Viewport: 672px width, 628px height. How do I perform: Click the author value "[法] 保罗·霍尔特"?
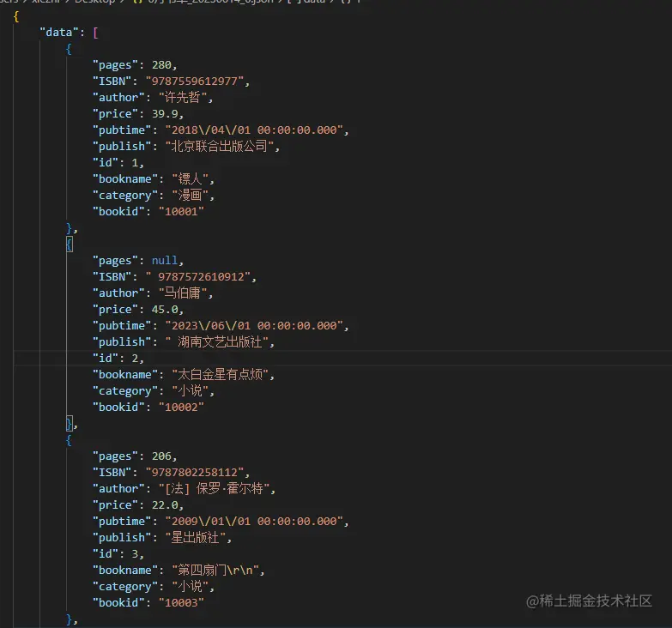click(215, 489)
